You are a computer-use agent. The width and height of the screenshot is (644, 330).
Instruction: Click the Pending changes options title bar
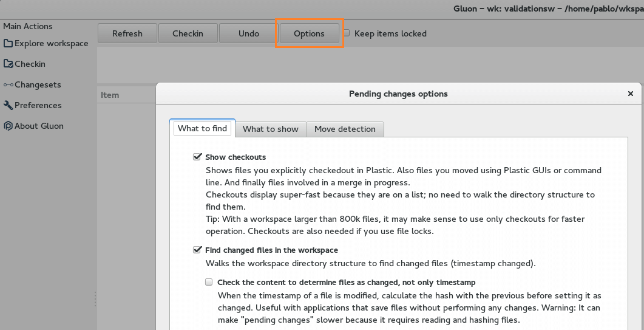398,94
